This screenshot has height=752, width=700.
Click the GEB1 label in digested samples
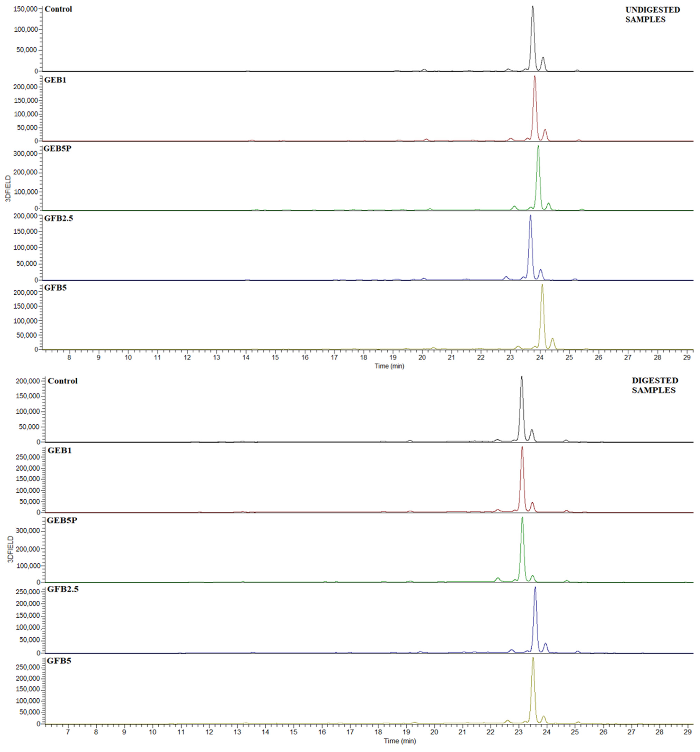click(x=59, y=450)
